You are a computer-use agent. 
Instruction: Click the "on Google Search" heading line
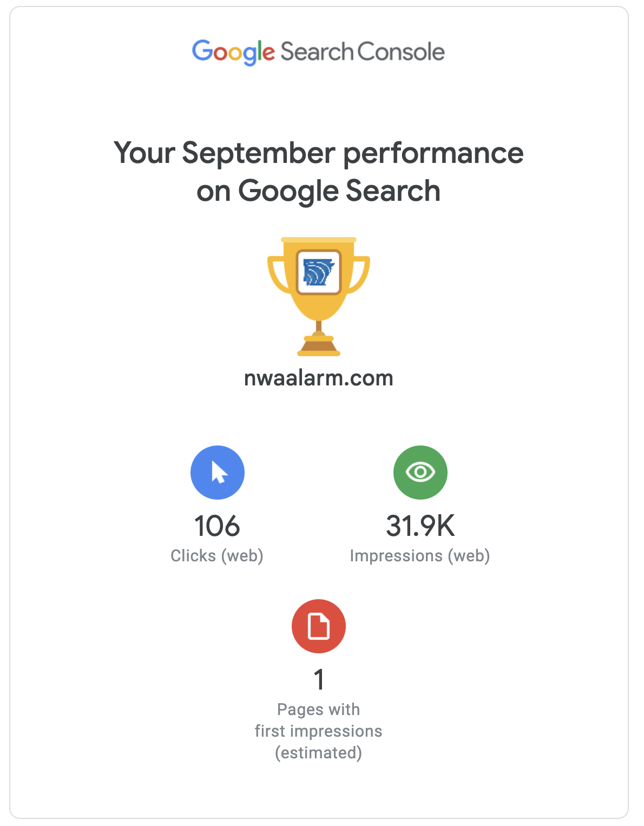pos(318,191)
